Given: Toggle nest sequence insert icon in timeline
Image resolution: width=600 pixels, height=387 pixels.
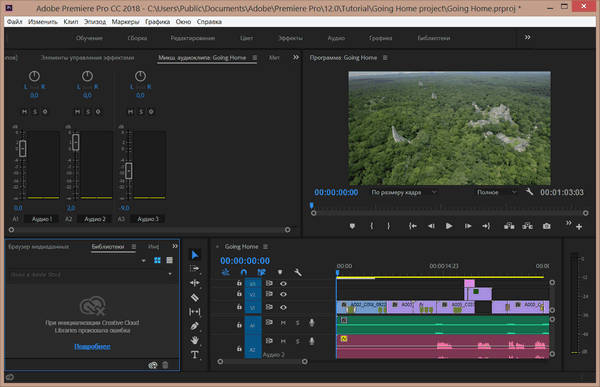Looking at the screenshot, I should 225,272.
